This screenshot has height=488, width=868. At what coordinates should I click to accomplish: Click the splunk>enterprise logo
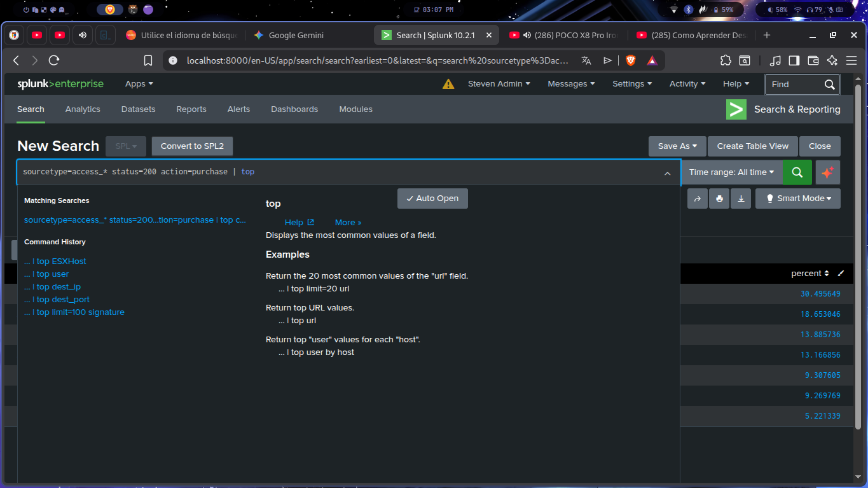[60, 84]
